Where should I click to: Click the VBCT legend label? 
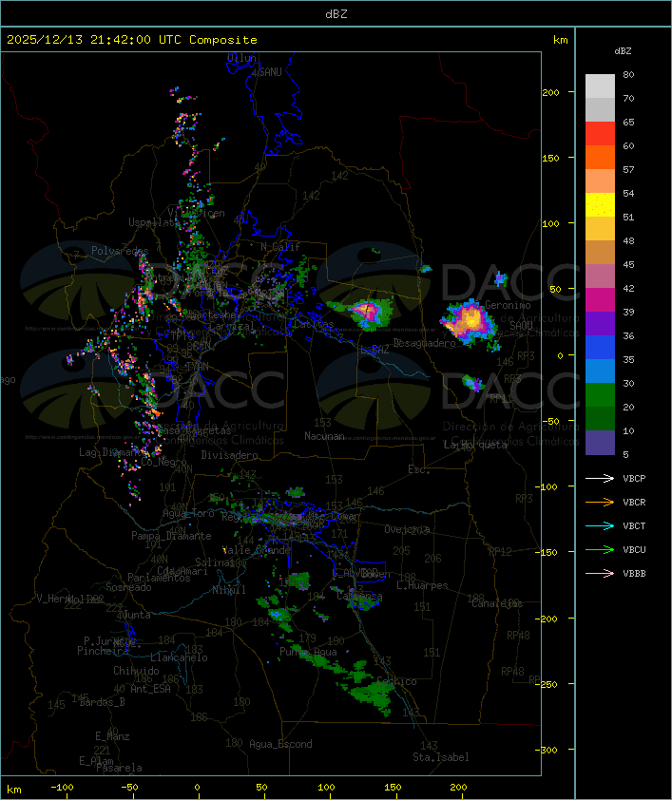coord(634,525)
